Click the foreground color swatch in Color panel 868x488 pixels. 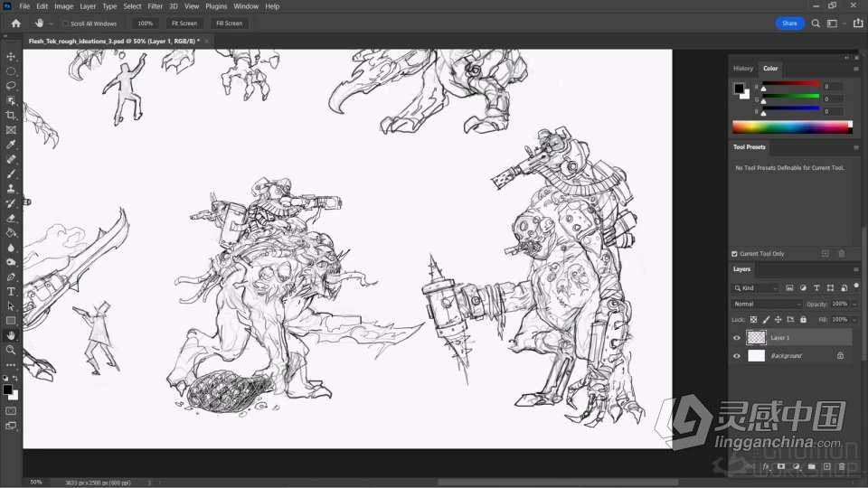[x=739, y=88]
